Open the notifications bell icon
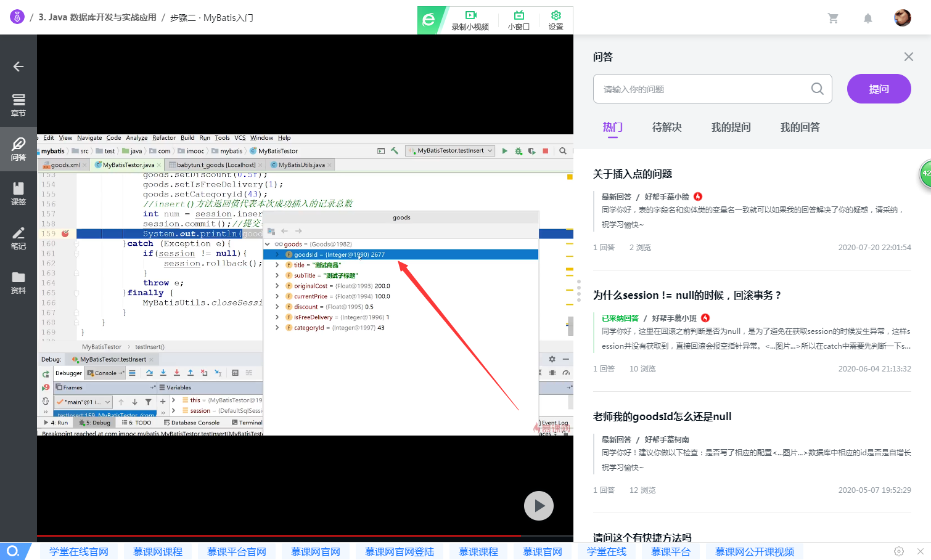This screenshot has width=931, height=560. click(868, 18)
